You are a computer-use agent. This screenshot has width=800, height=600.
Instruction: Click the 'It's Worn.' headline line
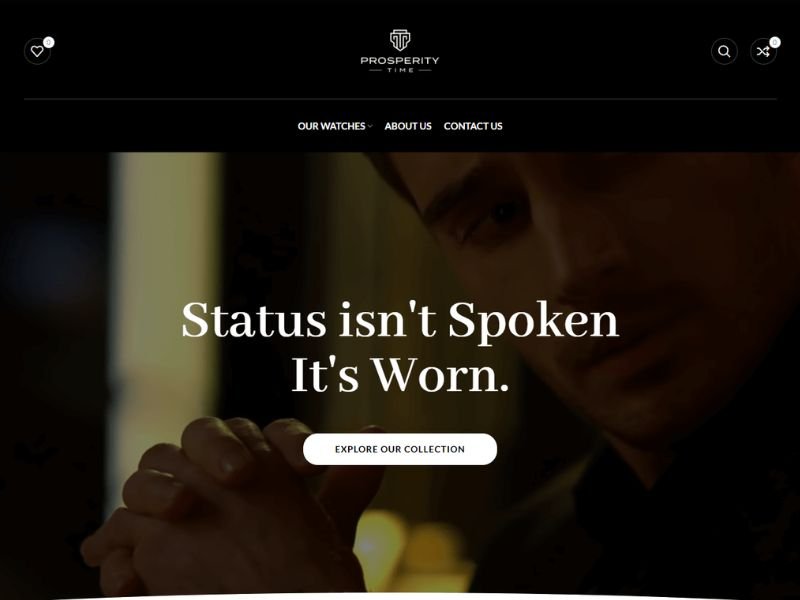pos(400,374)
